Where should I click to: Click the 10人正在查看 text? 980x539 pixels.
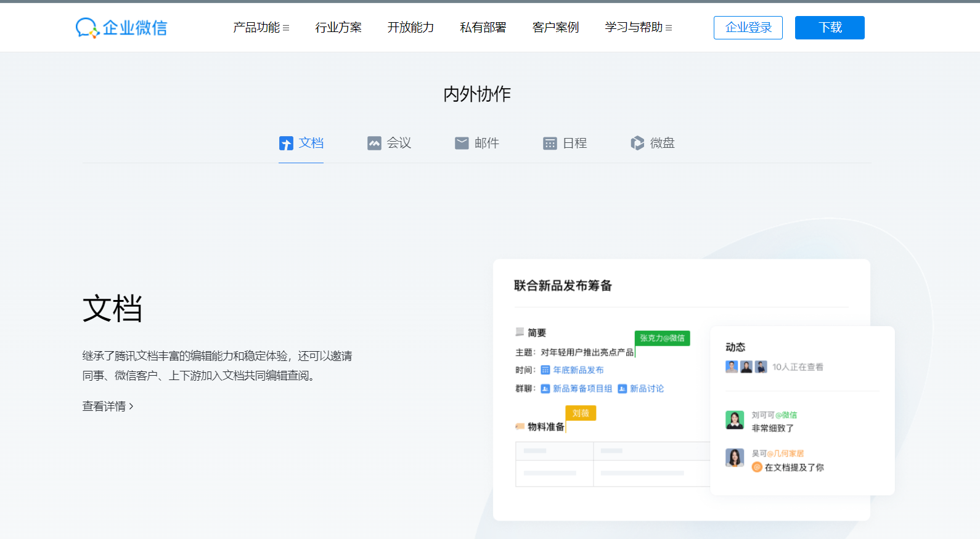(x=798, y=367)
